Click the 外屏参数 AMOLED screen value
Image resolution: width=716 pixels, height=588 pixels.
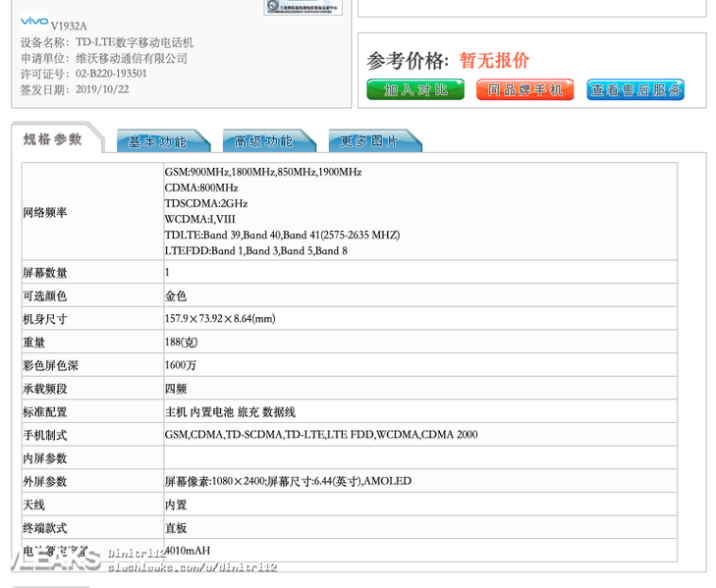288,481
